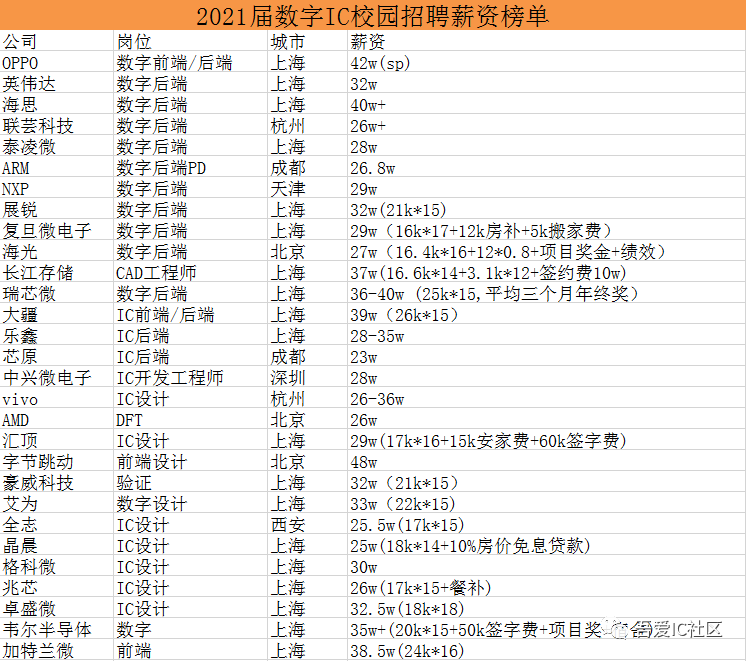Select the 数字后端PD position cell
This screenshot has height=661, width=746.
coord(190,167)
